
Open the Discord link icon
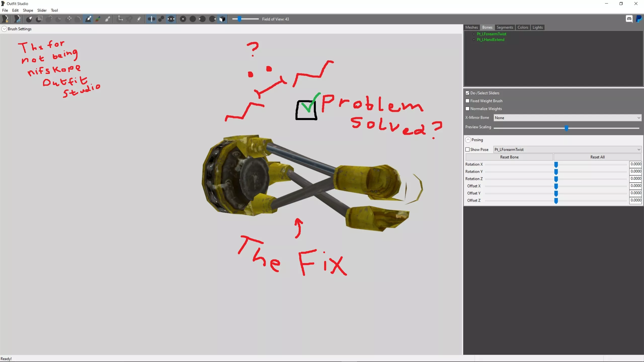tap(629, 19)
